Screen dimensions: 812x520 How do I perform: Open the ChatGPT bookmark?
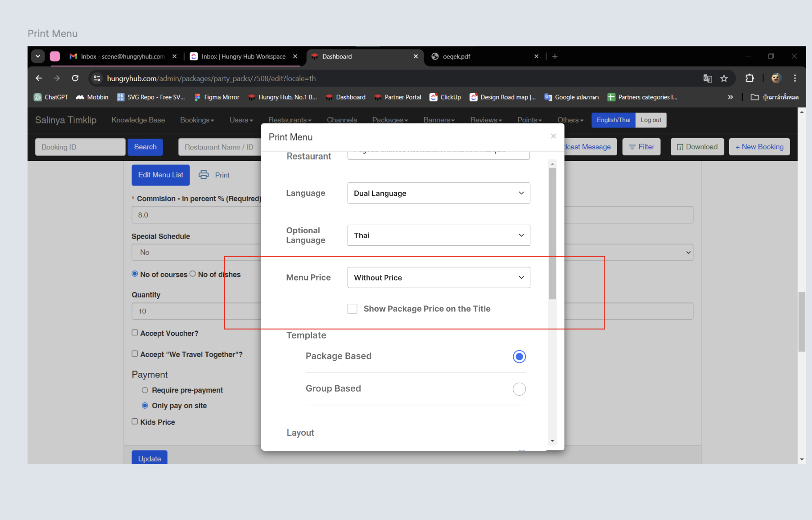pyautogui.click(x=51, y=97)
